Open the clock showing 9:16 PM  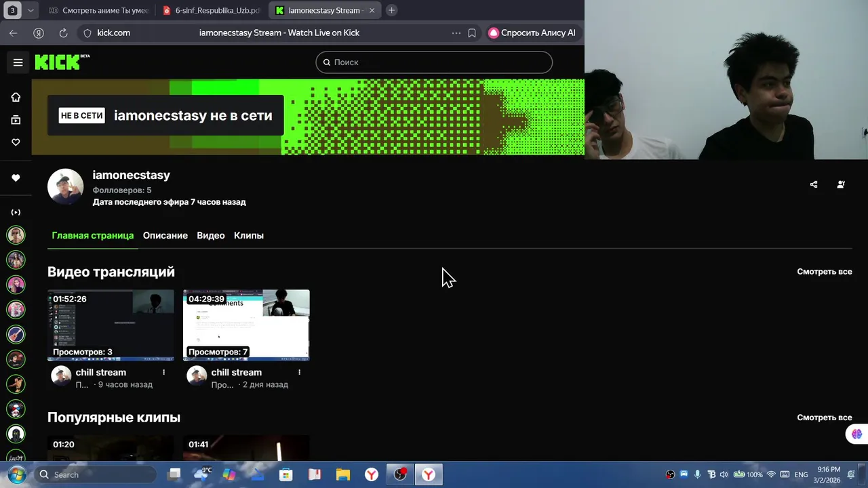(x=829, y=474)
